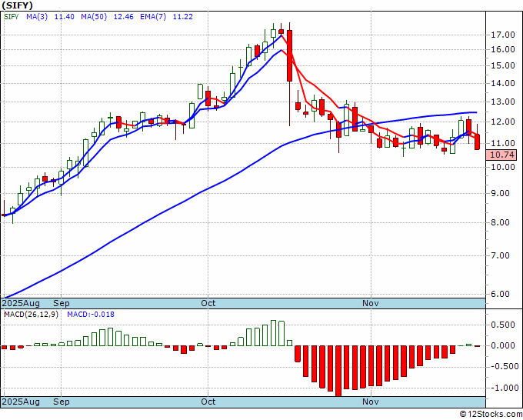Click Oct on the MACD date axis
523x420 pixels.
tap(208, 402)
